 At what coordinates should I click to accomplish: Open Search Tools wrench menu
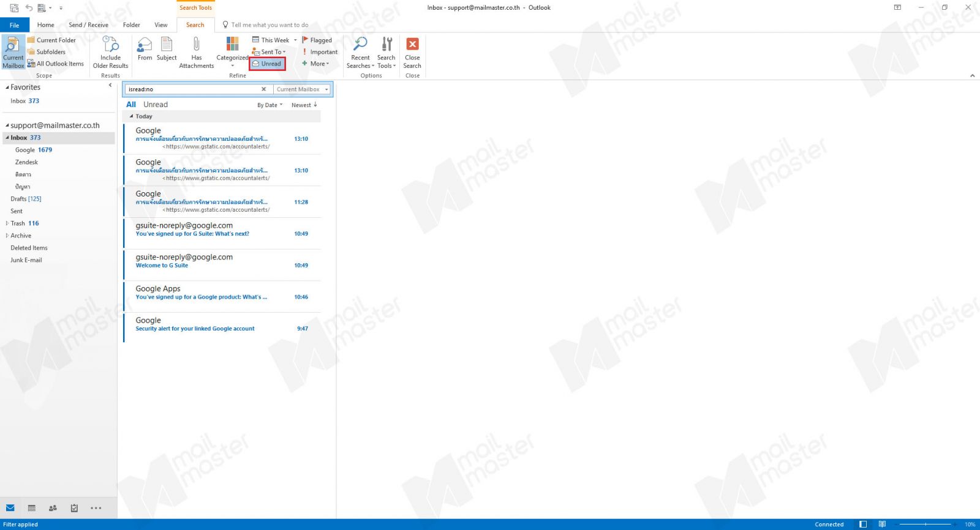click(x=386, y=53)
